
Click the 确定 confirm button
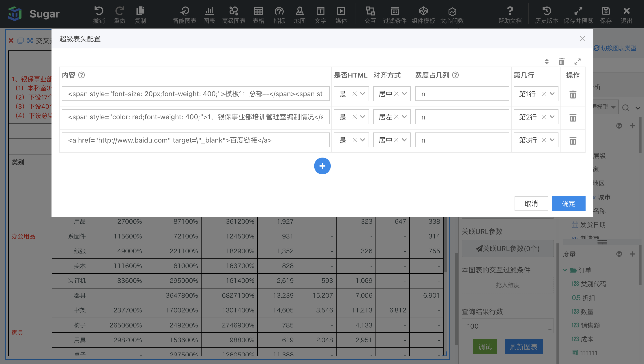tap(569, 203)
